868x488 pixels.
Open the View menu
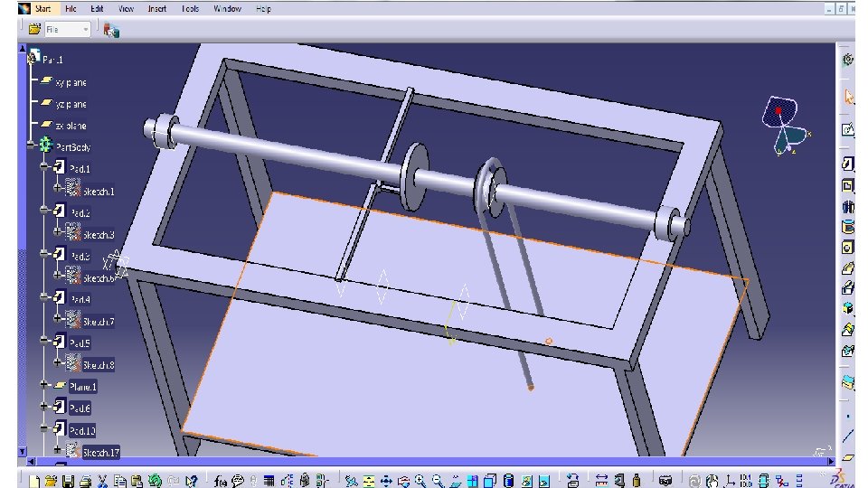tap(126, 9)
